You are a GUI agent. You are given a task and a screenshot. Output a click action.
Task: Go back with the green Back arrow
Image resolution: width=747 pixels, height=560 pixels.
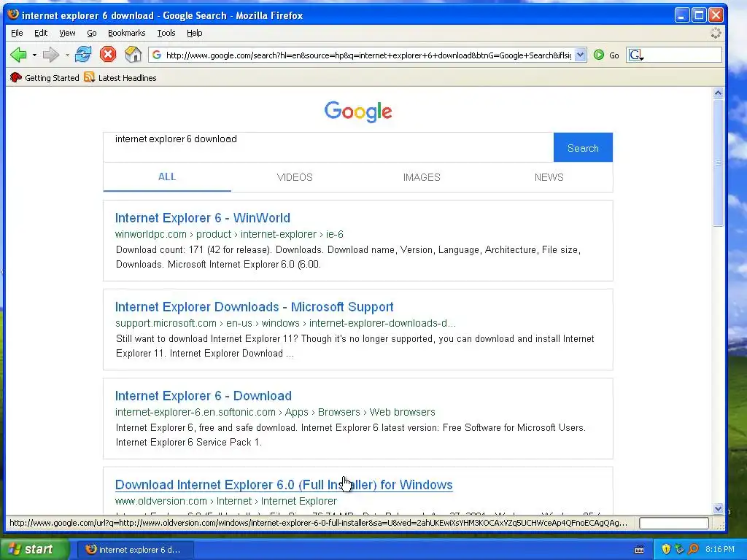tap(18, 55)
